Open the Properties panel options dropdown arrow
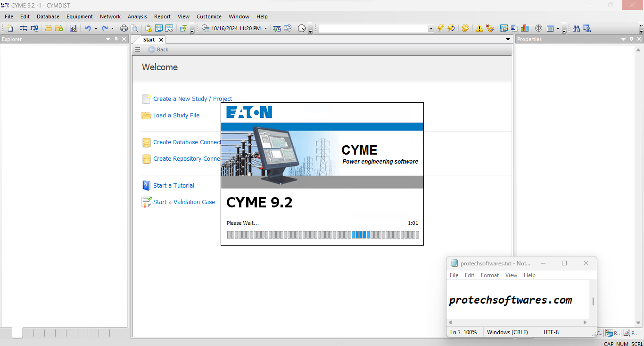This screenshot has width=644, height=346. [x=624, y=39]
